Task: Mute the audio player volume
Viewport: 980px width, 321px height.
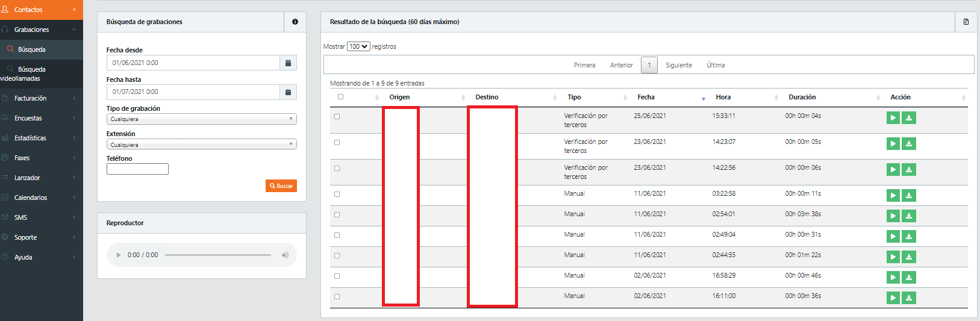Action: pyautogui.click(x=285, y=255)
